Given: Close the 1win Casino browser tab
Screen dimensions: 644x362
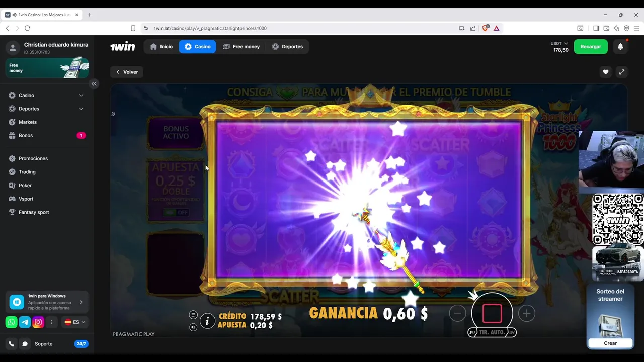Looking at the screenshot, I should 77,15.
